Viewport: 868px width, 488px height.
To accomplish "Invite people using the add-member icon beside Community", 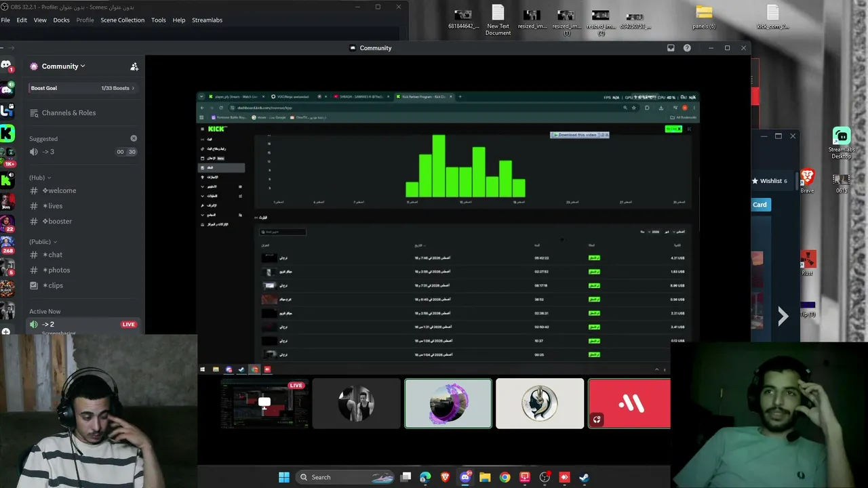I will pos(134,66).
